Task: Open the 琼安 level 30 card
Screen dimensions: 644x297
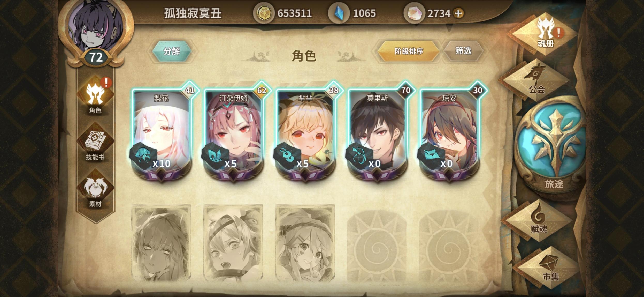Action: coord(450,132)
